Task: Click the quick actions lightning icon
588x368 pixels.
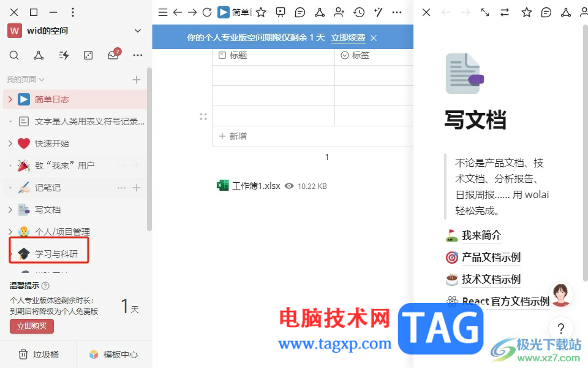Action: [x=64, y=56]
